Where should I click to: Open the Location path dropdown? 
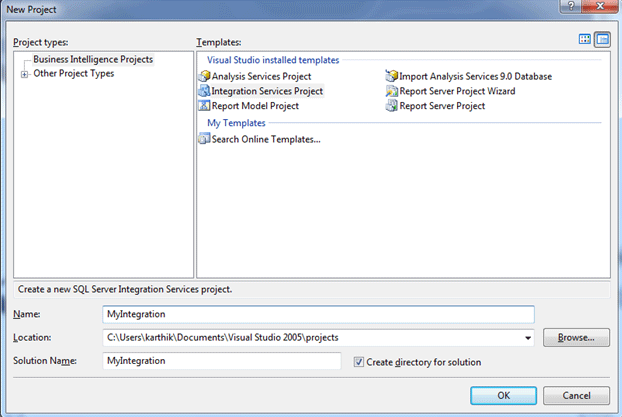pyautogui.click(x=528, y=338)
